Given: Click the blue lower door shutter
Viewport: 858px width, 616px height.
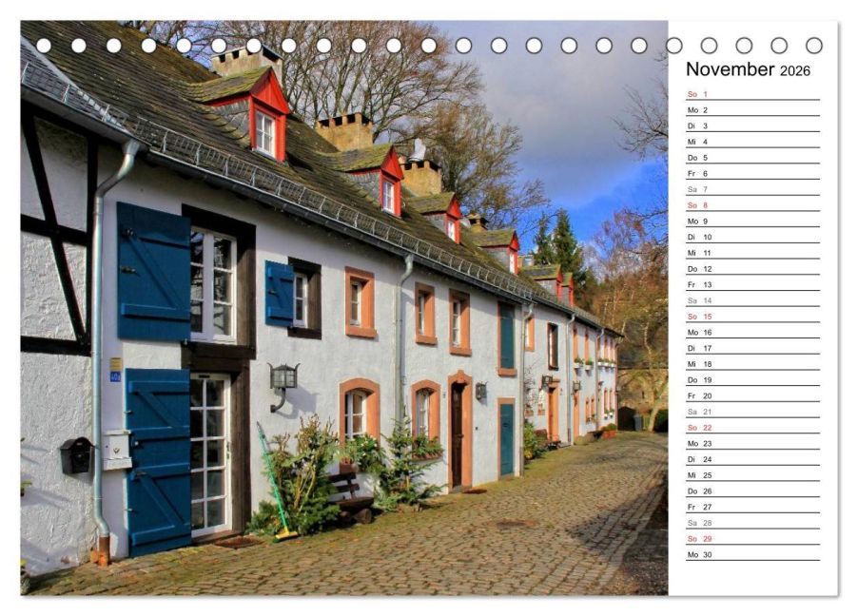Looking at the screenshot, I should click(x=159, y=462).
